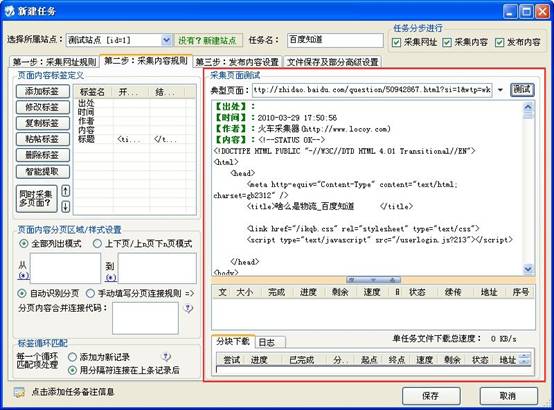Select the 标题 tag row
Viewport: 554px width, 410px height.
(x=134, y=139)
